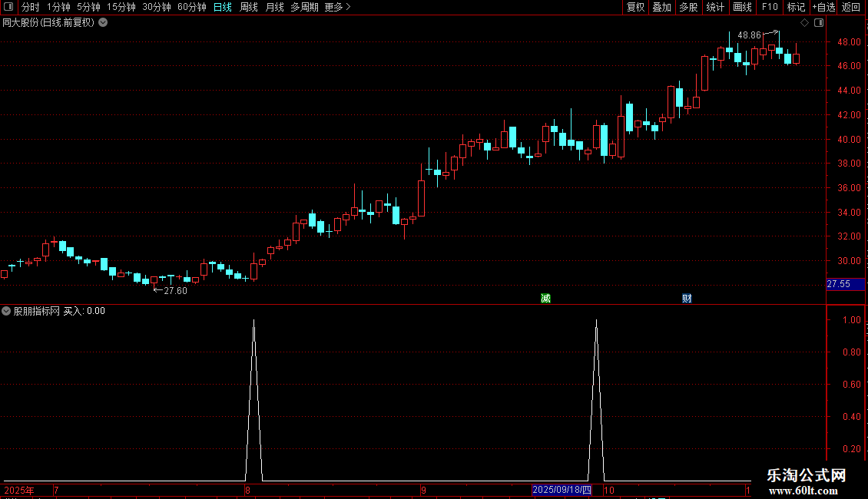Open dropdown next to 同大股份 title
Screen dimensions: 868x499
tap(103, 23)
